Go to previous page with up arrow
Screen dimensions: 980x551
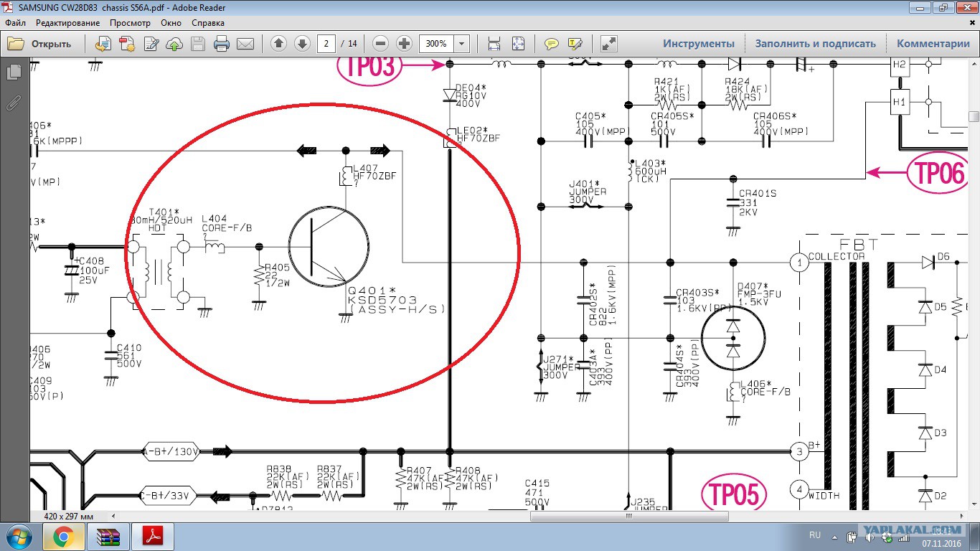pos(278,44)
